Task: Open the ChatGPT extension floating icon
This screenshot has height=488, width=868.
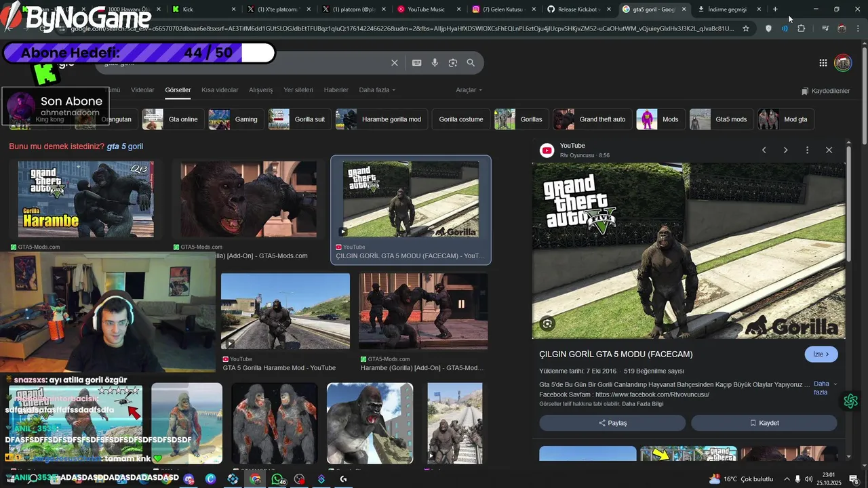Action: (x=850, y=401)
